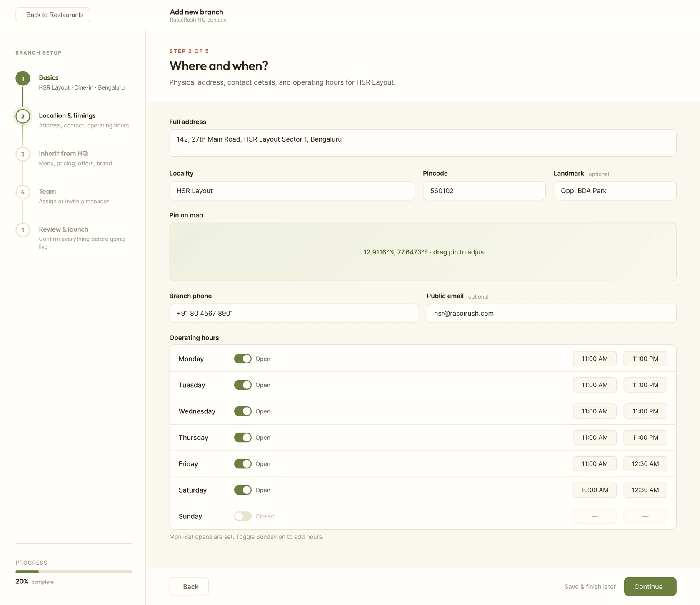Change Saturday closing time
The width and height of the screenshot is (700, 605).
645,490
